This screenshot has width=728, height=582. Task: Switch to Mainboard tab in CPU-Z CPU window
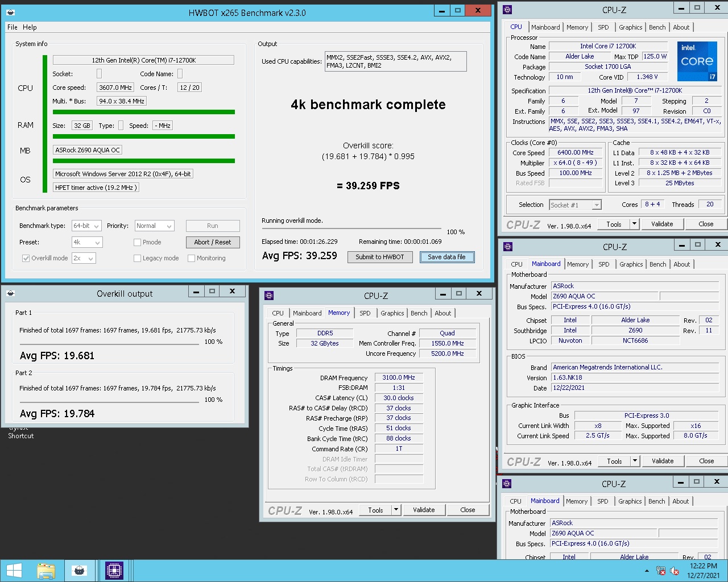[x=545, y=27]
